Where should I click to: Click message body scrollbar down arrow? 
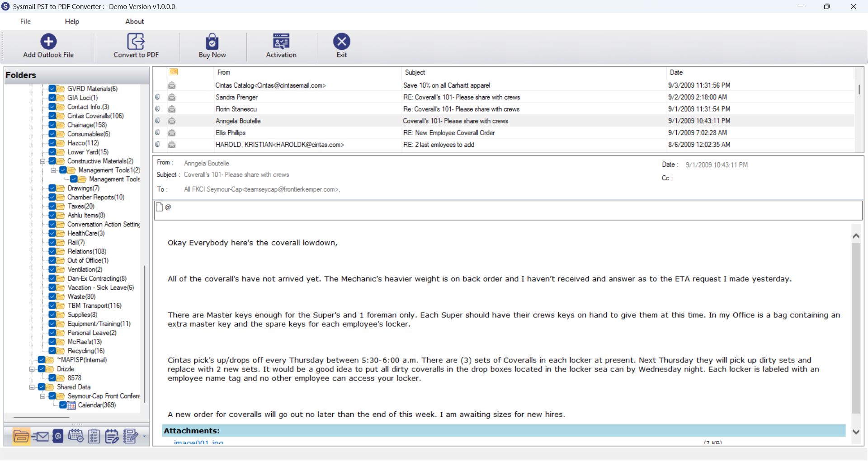tap(856, 432)
